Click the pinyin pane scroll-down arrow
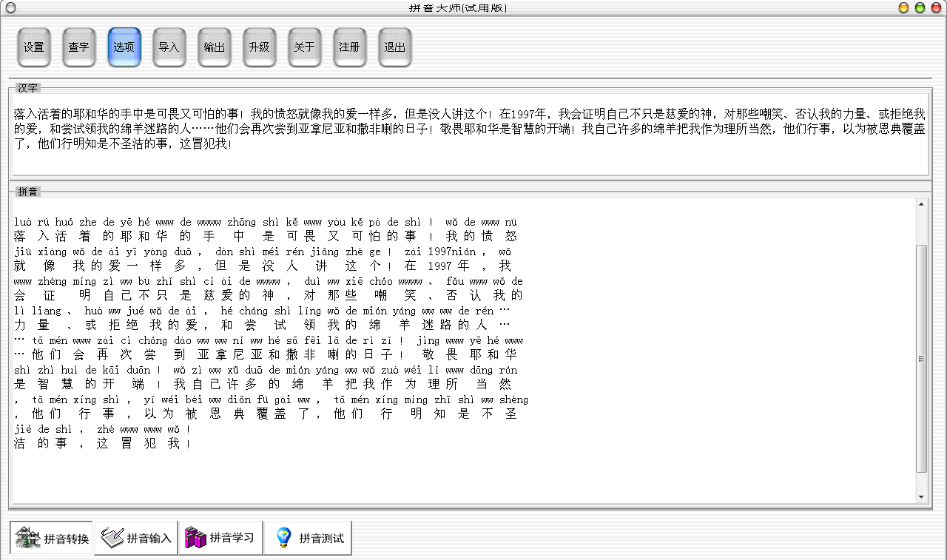 [921, 497]
